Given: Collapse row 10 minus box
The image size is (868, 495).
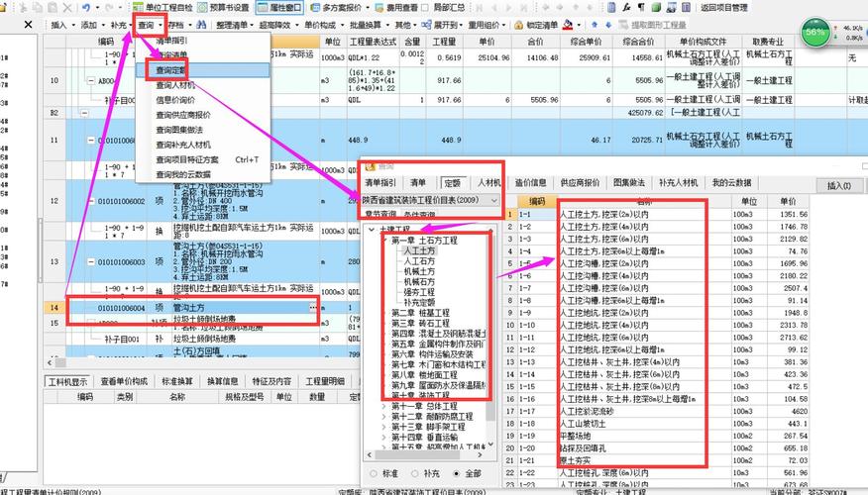Looking at the screenshot, I should [x=91, y=81].
